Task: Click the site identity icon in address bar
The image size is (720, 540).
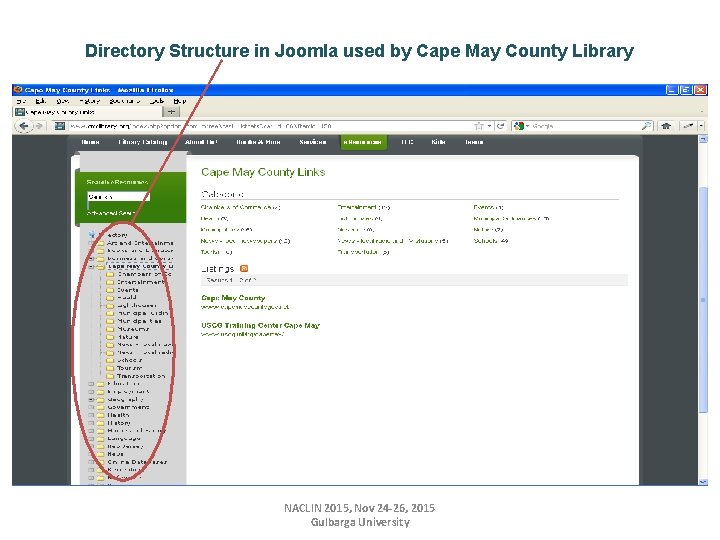Action: click(60, 126)
